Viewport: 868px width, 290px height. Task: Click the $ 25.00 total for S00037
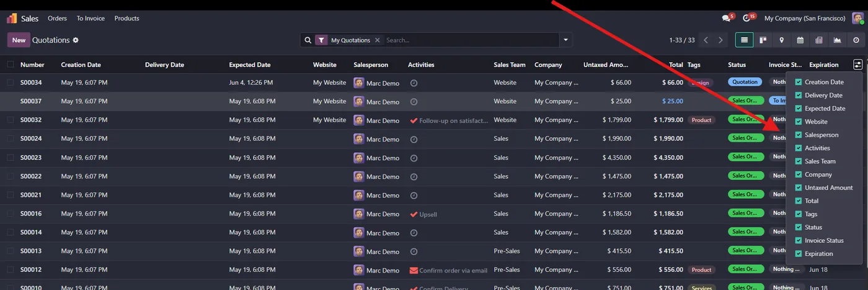pyautogui.click(x=672, y=101)
